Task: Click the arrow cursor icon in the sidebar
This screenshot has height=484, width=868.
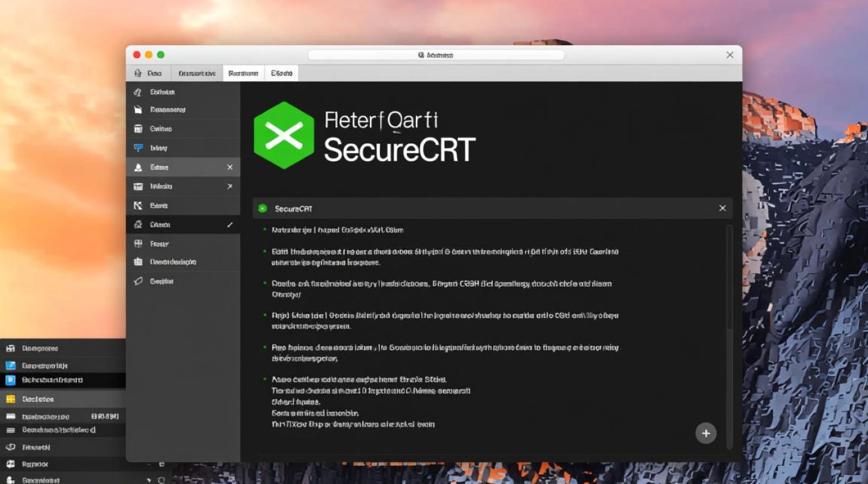Action: point(138,206)
